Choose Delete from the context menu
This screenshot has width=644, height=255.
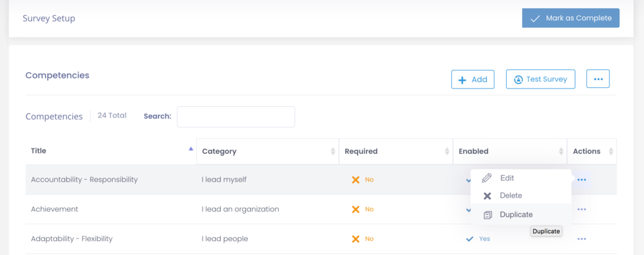point(511,196)
